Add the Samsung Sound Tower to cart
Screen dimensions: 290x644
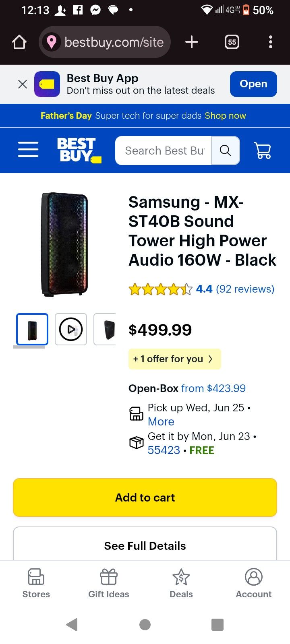coord(145,497)
